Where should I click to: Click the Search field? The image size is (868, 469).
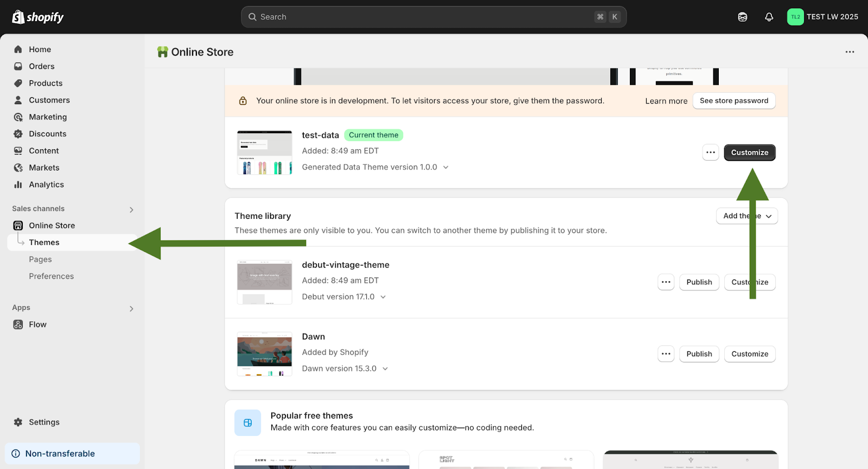coord(434,17)
